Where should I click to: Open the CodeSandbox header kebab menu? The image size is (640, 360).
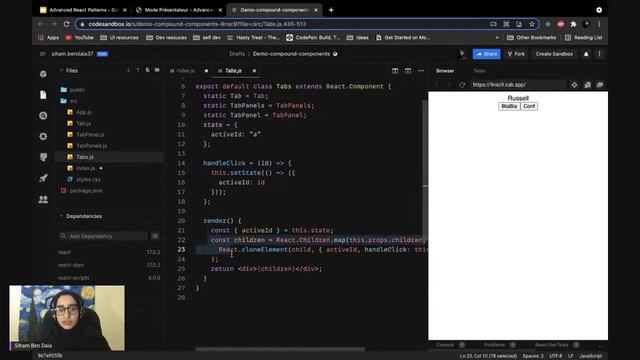point(599,54)
